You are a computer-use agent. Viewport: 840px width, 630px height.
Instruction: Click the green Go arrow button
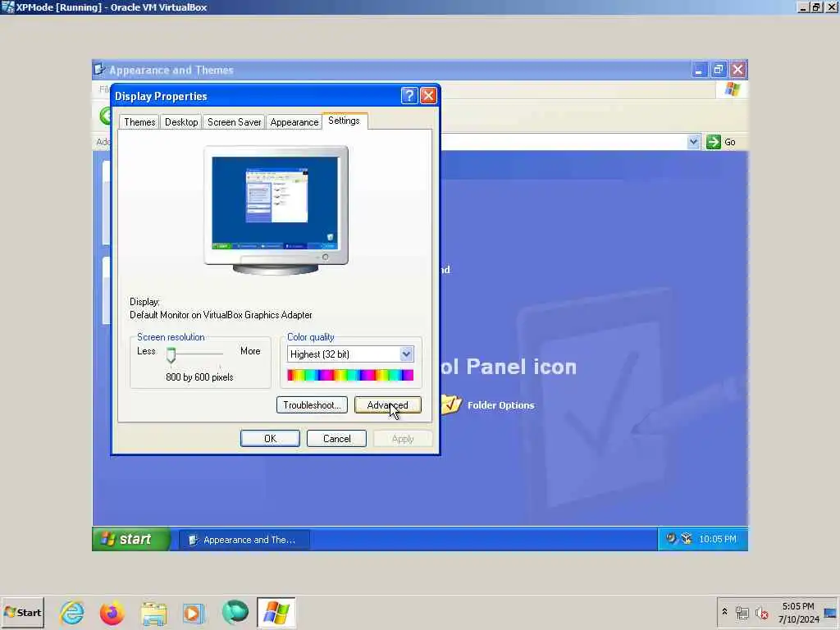713,142
